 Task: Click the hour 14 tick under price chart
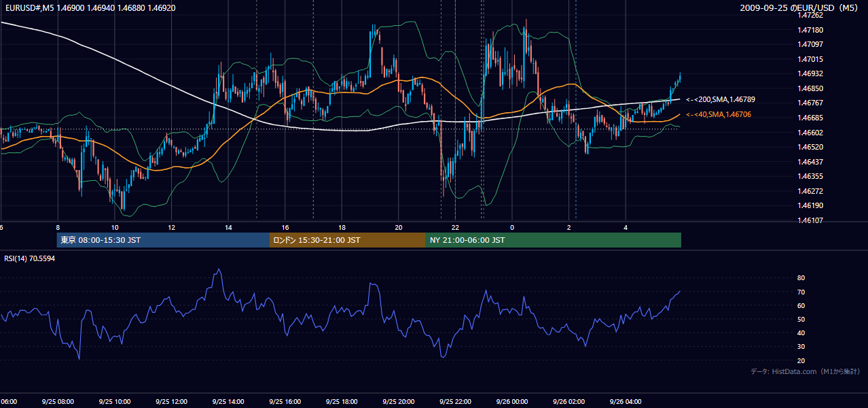pyautogui.click(x=228, y=227)
